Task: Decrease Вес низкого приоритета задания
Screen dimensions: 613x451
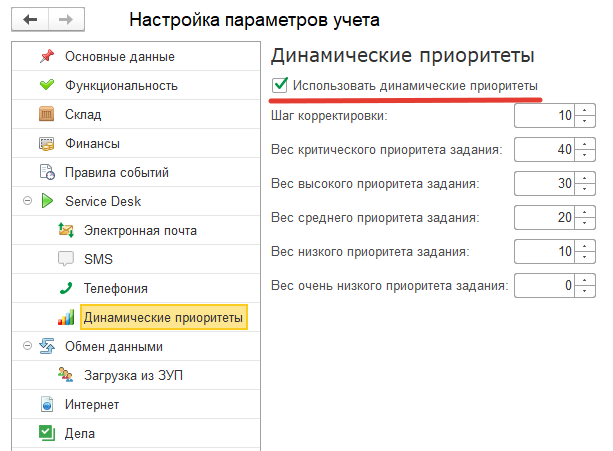Action: click(x=585, y=257)
